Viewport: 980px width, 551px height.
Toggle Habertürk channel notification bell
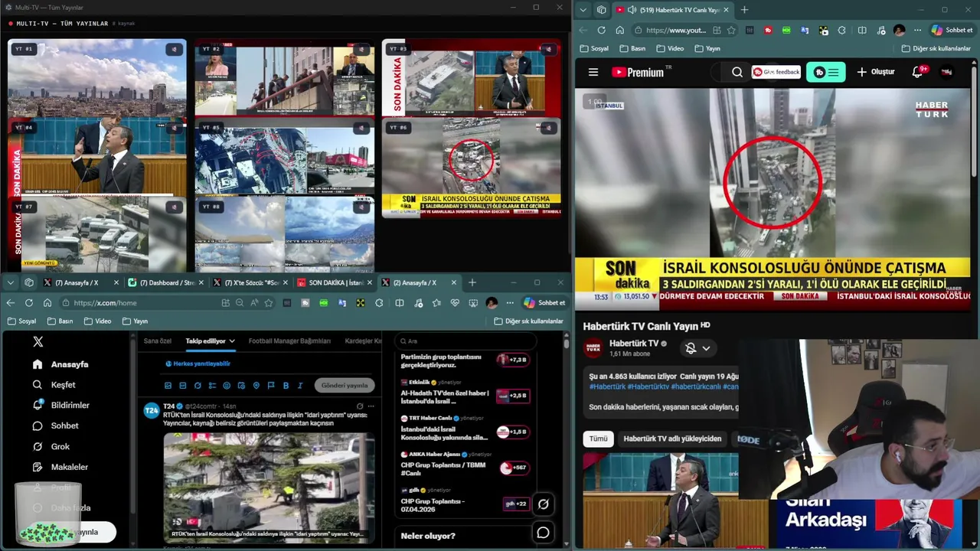click(x=691, y=348)
